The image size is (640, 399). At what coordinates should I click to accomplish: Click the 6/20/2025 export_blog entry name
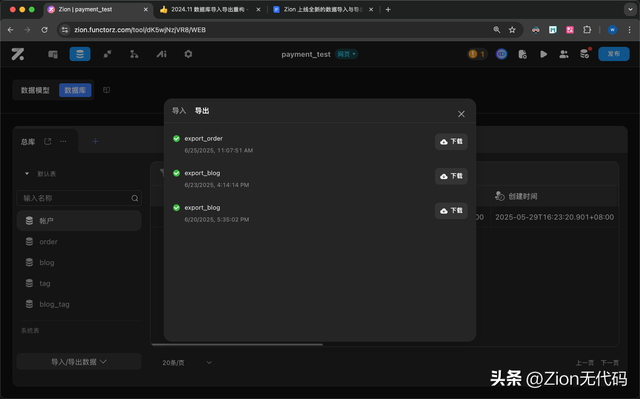pyautogui.click(x=202, y=208)
